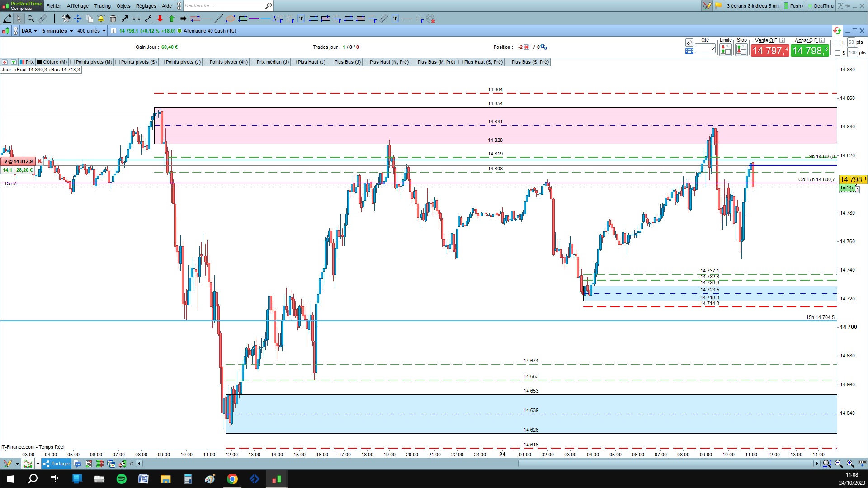Enable the L limit points checkbox

coord(838,42)
